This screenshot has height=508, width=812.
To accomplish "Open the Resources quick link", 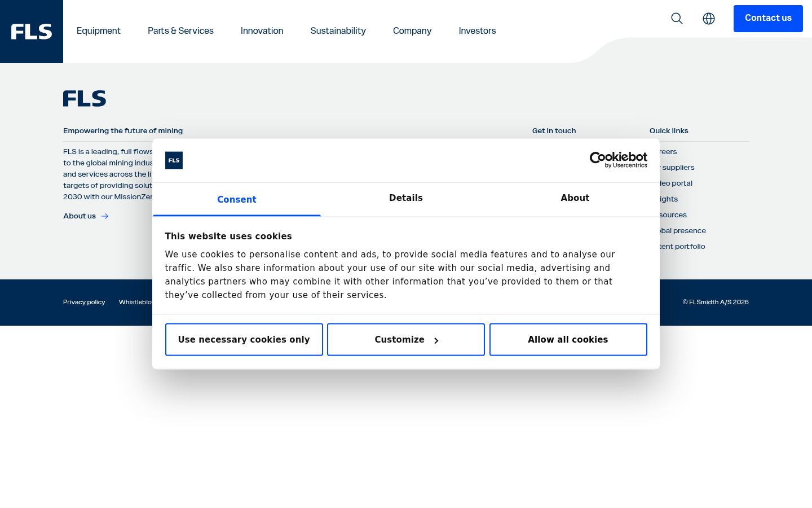I will (x=673, y=214).
